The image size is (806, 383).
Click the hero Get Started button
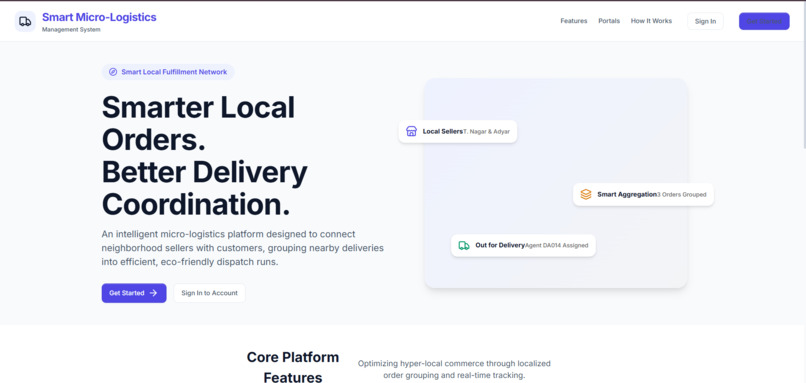134,293
